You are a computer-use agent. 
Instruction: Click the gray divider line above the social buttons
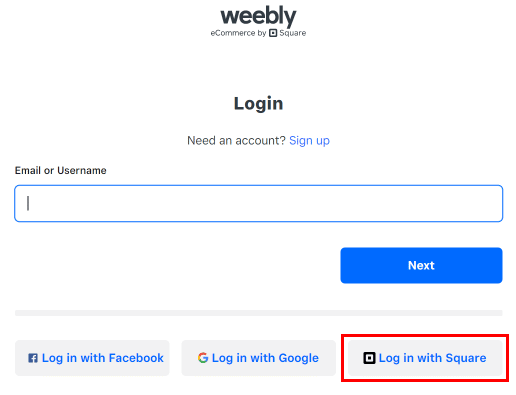259,313
